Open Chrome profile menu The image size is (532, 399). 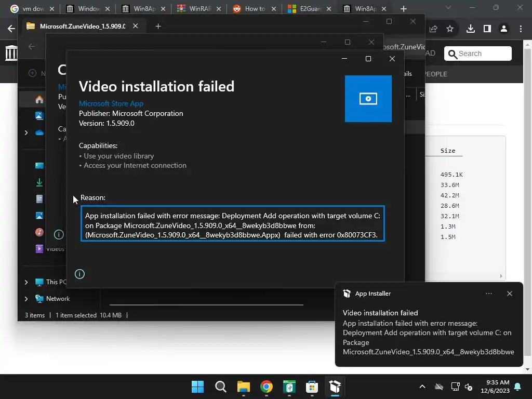pos(504,29)
